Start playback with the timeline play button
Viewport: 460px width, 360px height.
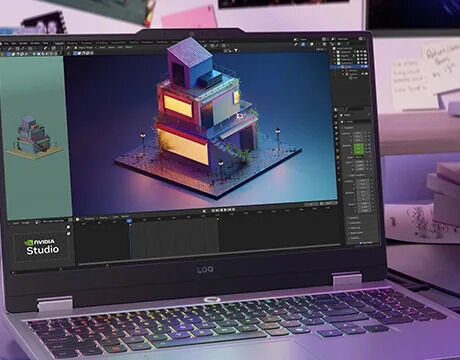pos(225,210)
